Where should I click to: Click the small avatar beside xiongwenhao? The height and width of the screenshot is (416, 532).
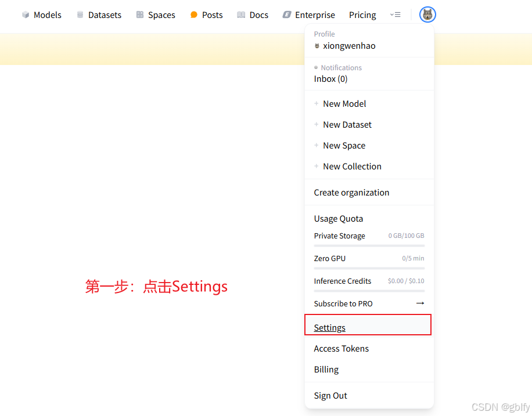coord(317,46)
